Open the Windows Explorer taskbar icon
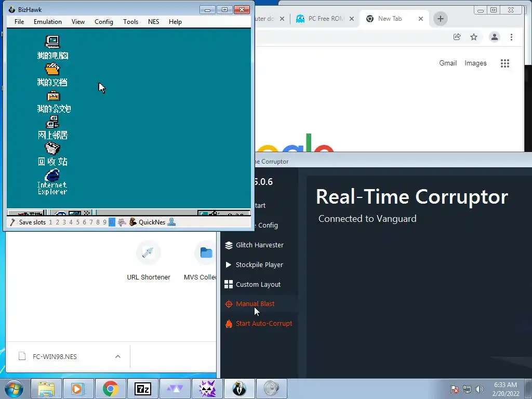Viewport: 532px width, 399px height. 46,389
